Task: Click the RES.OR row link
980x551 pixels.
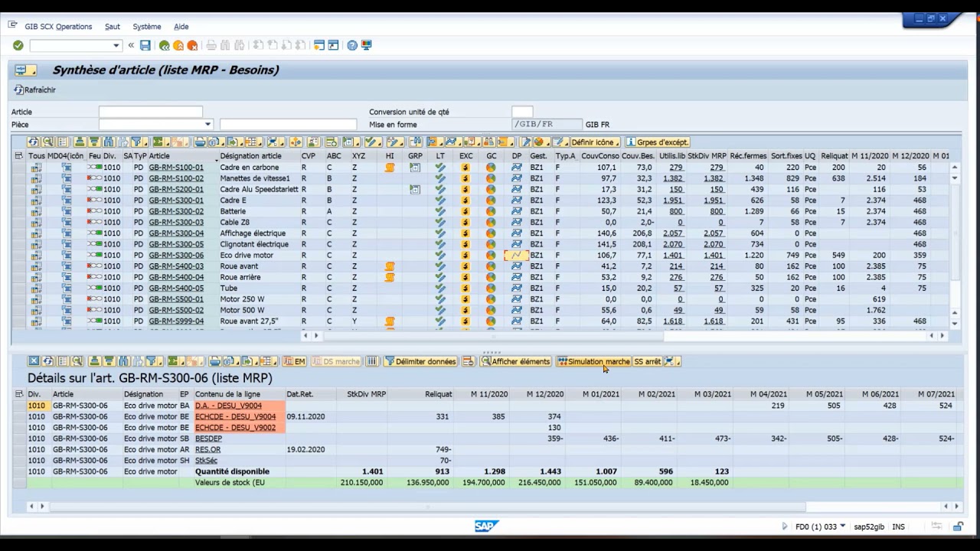Action: coord(207,450)
